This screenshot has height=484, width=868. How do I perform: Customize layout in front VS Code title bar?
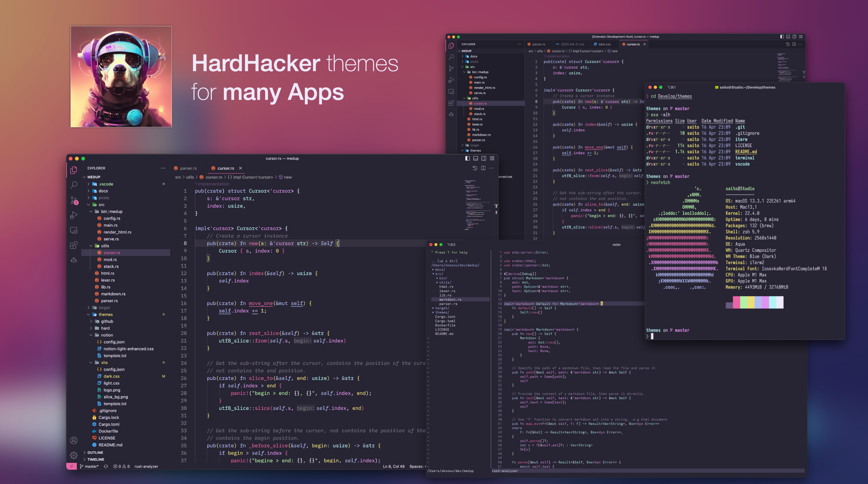pyautogui.click(x=492, y=158)
